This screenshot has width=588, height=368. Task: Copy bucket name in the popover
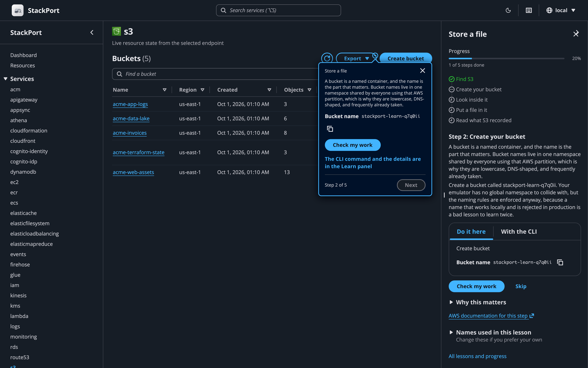click(330, 129)
